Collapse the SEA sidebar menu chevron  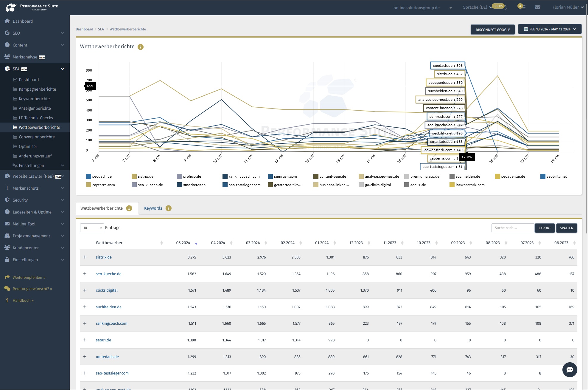coord(63,69)
